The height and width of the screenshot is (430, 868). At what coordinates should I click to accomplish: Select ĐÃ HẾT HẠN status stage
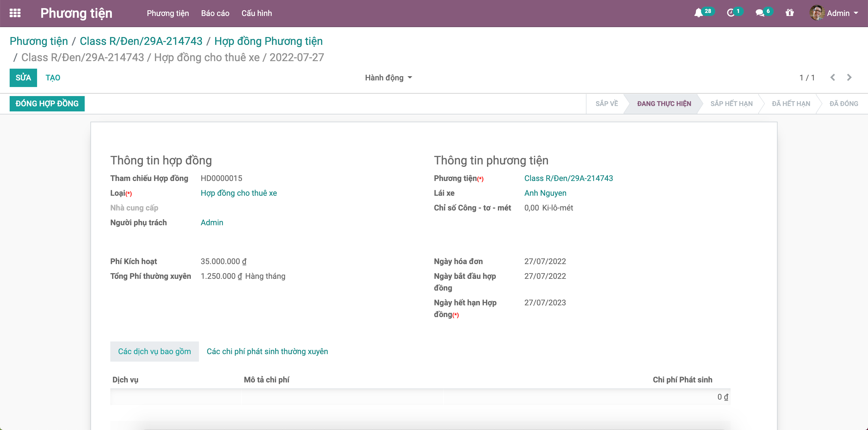click(x=791, y=104)
